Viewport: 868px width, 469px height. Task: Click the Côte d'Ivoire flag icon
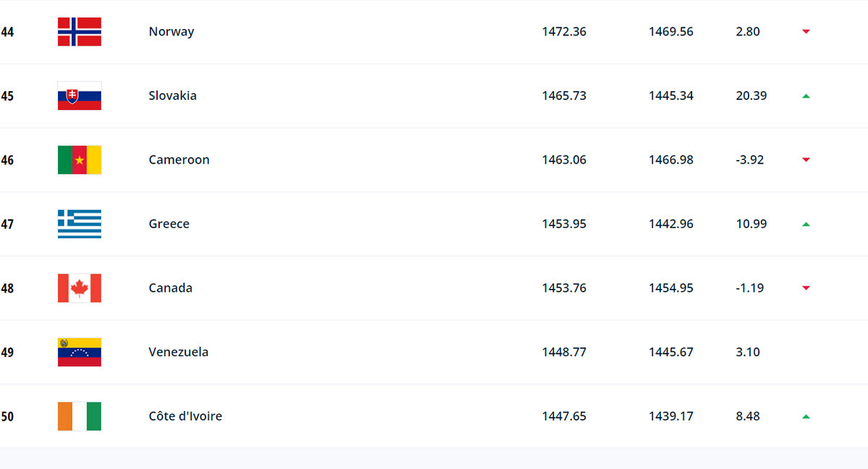coord(80,416)
